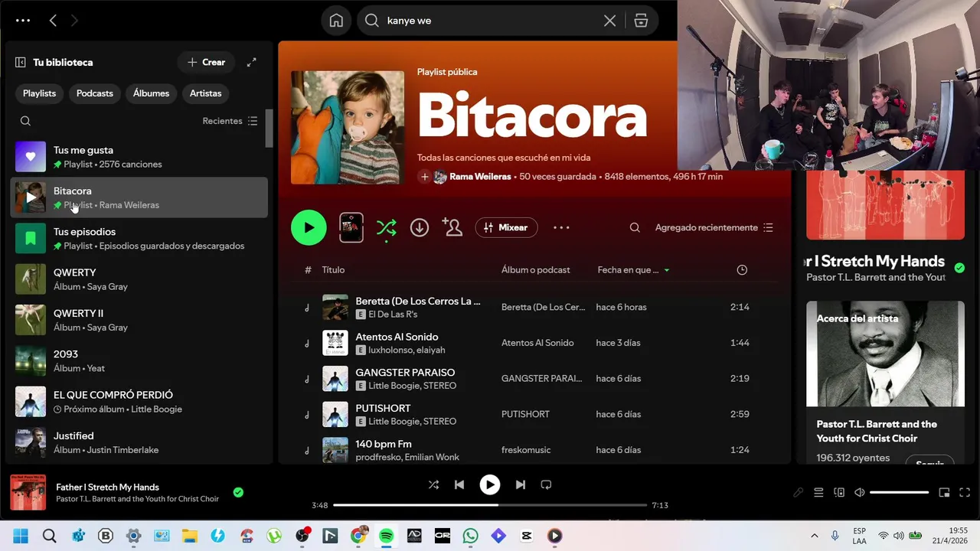Mute the volume speaker icon

point(860,493)
